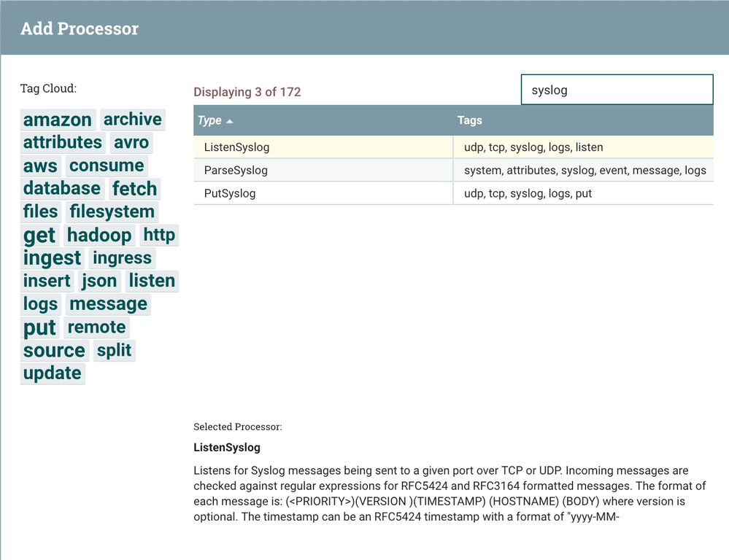Click the tags cell 'system, attributes, syslog, event, message, logs'
The width and height of the screenshot is (729, 560).
585,171
